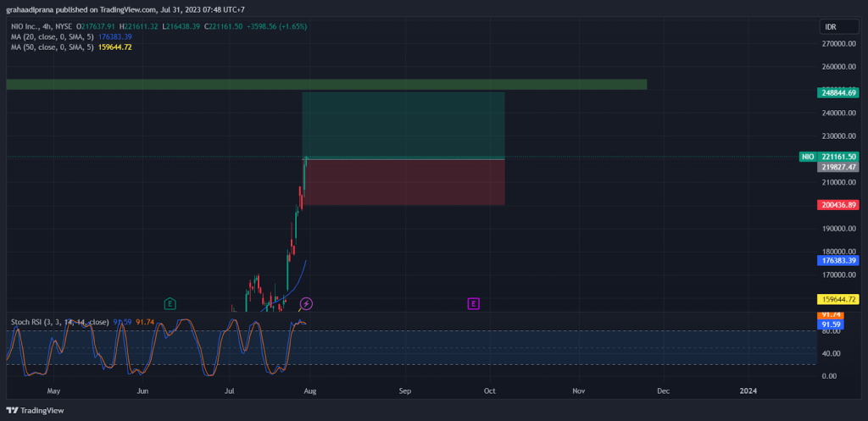Click the blue 176383.39 axis price label

(838, 260)
